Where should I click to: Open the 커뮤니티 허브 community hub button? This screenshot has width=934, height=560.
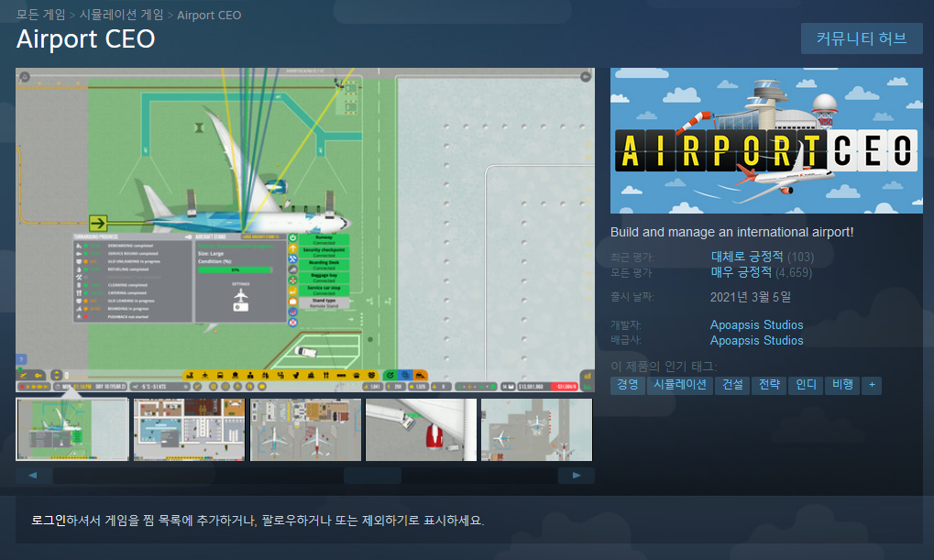tap(862, 38)
